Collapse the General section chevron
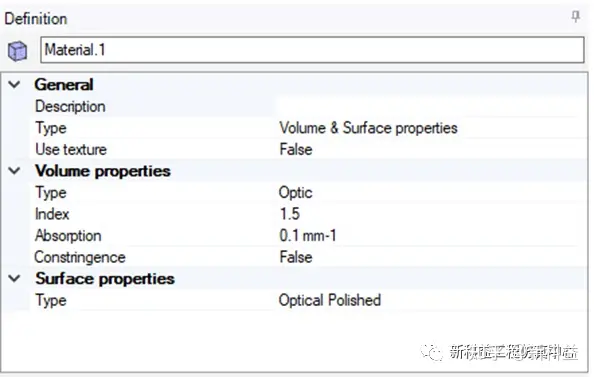This screenshot has width=594, height=377. pyautogui.click(x=14, y=84)
